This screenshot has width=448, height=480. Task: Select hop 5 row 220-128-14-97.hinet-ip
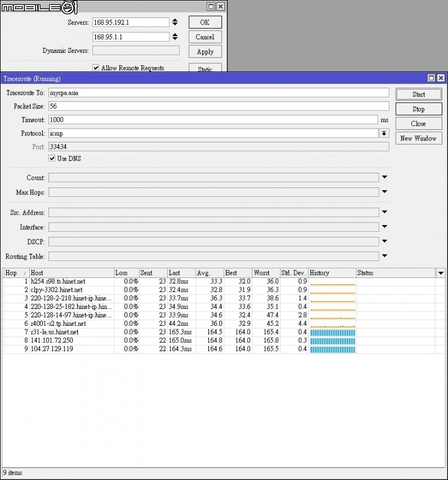point(224,315)
